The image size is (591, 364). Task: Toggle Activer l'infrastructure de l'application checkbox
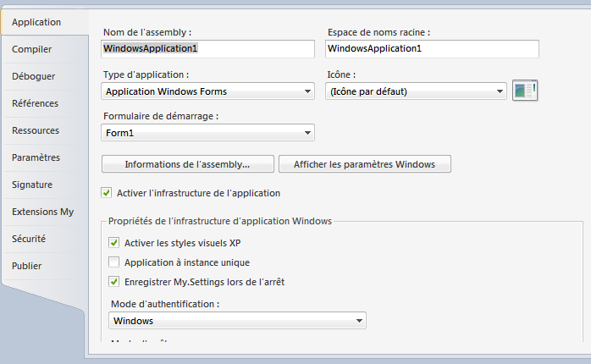tap(107, 193)
